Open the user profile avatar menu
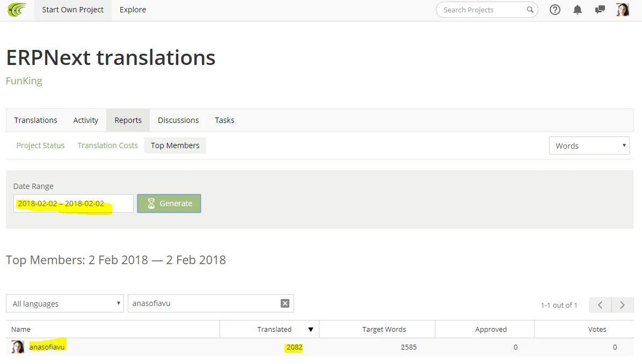Screen dimensions: 642x364 (622, 10)
